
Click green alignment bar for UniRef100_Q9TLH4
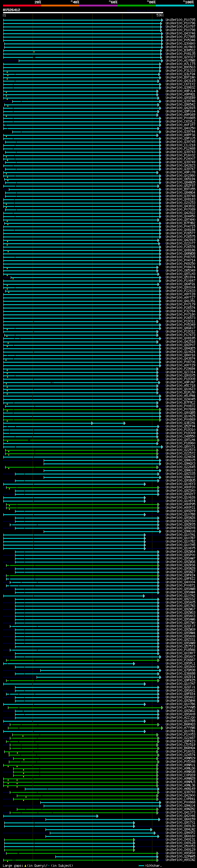coord(81,440)
